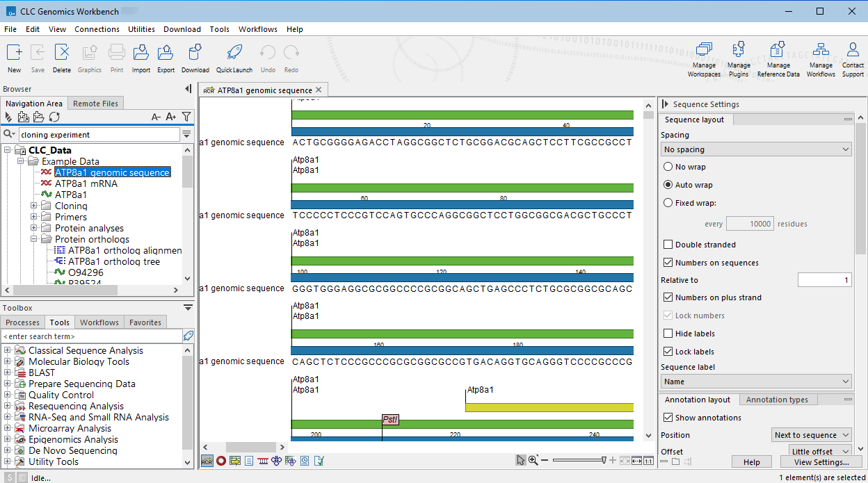Switch to text view at bottom
The height and width of the screenshot is (483, 868).
coord(248,460)
